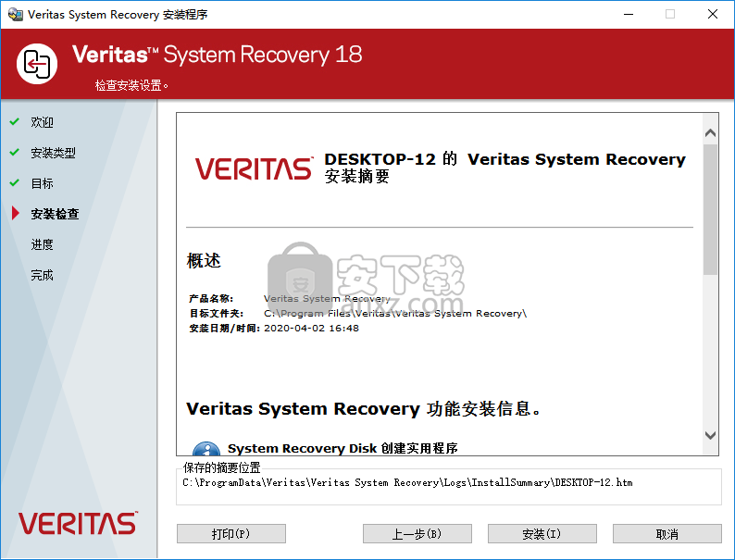The height and width of the screenshot is (560, 735).
Task: Click the install date 2020-04-02 16:48
Action: pos(311,328)
